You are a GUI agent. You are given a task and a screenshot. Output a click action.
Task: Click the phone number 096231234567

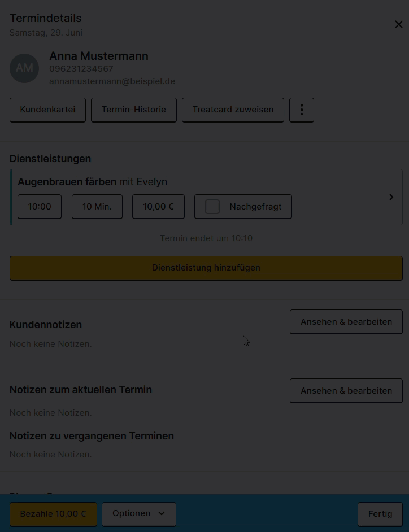81,69
